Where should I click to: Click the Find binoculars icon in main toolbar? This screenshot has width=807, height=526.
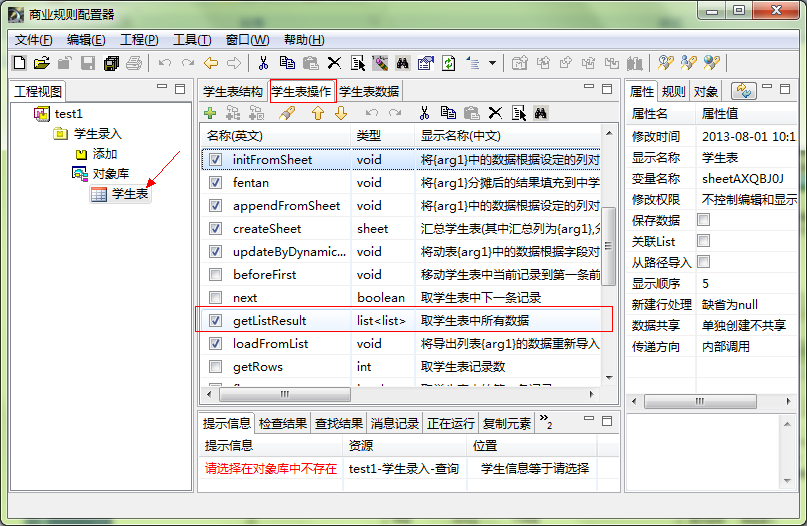402,63
